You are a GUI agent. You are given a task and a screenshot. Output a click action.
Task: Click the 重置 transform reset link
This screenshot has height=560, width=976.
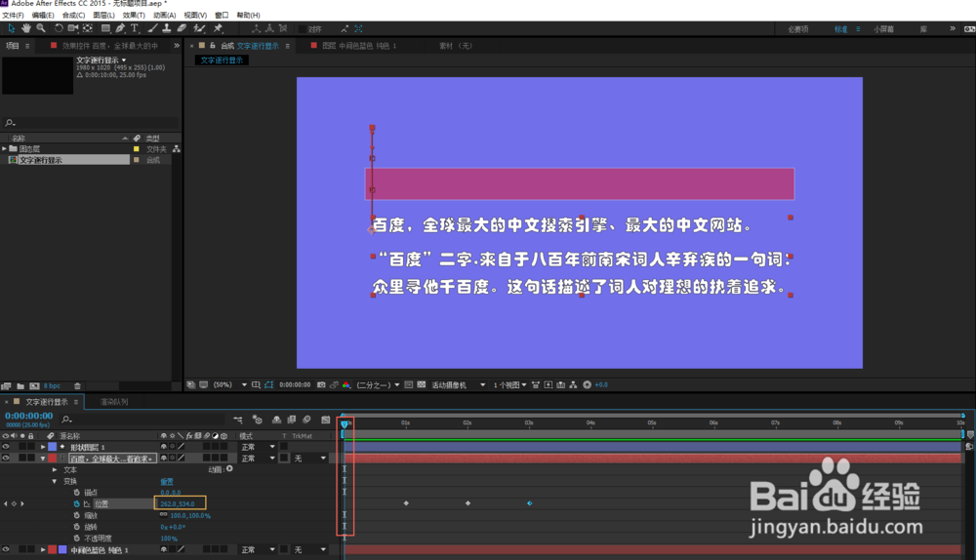pos(167,481)
